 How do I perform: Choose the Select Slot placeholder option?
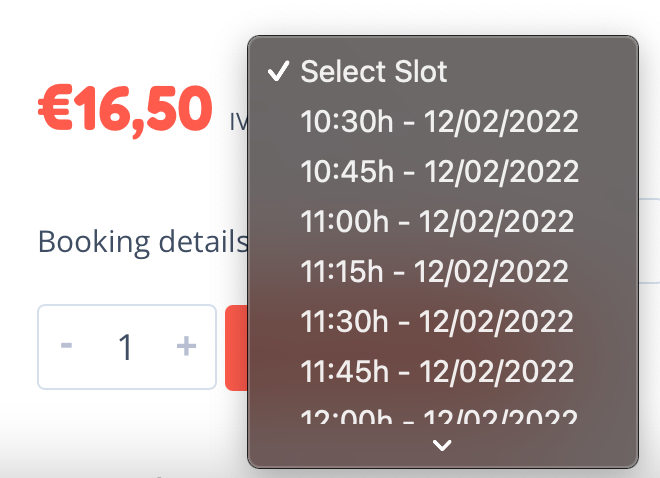(374, 71)
